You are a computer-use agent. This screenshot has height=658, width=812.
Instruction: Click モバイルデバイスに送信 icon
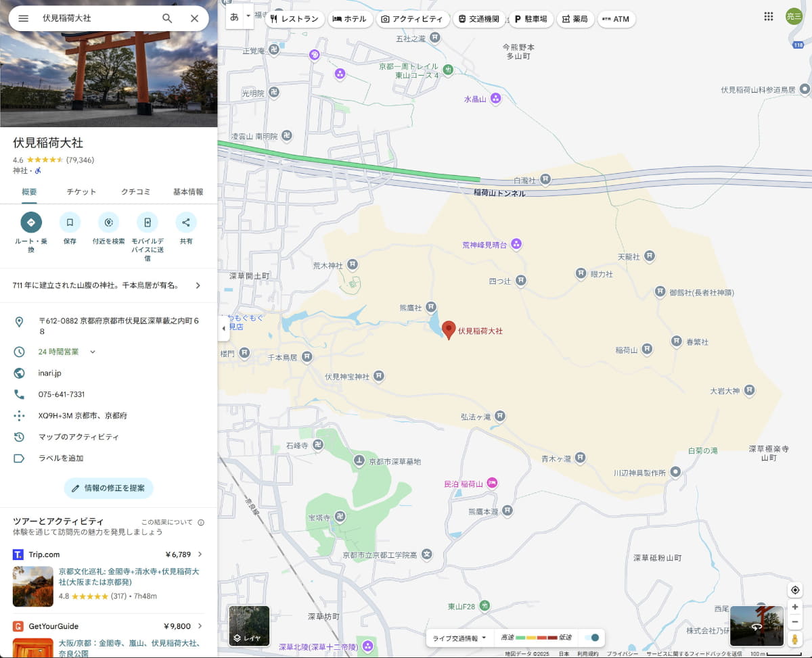pyautogui.click(x=147, y=222)
